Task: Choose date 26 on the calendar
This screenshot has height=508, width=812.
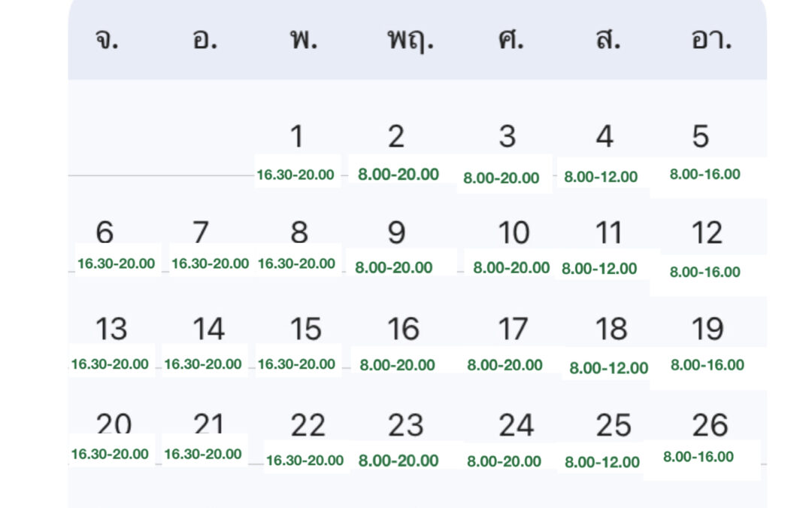Action: pyautogui.click(x=710, y=426)
